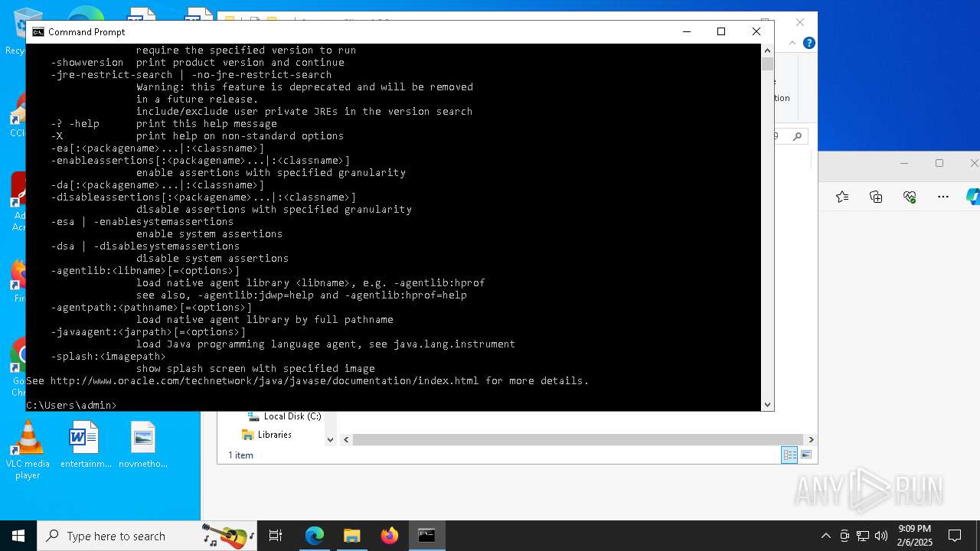
Task: Click Explorer horizontal scrollbar left arrow
Action: tap(346, 439)
